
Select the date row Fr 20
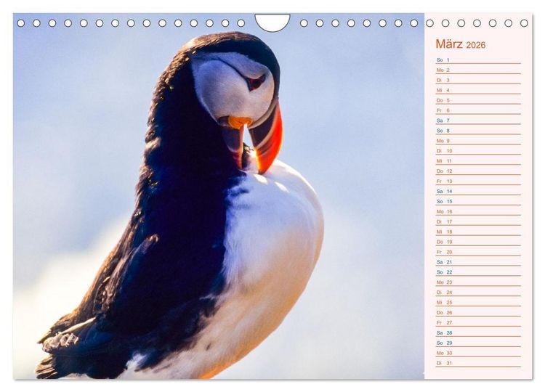[x=478, y=252]
